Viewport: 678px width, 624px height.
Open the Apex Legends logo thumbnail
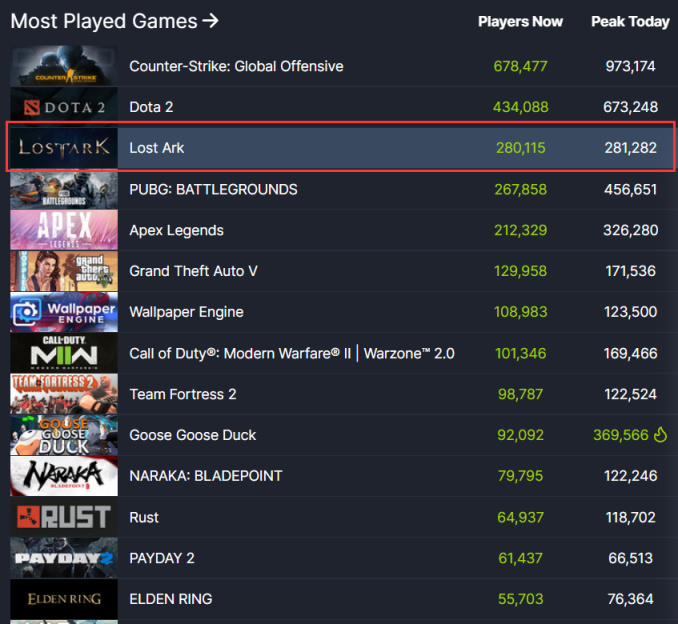[64, 230]
